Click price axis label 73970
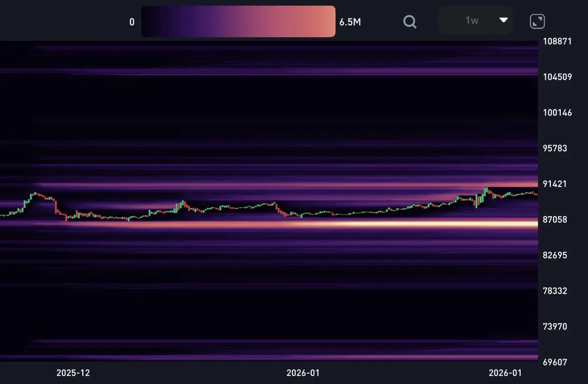588x384 pixels. pos(555,327)
